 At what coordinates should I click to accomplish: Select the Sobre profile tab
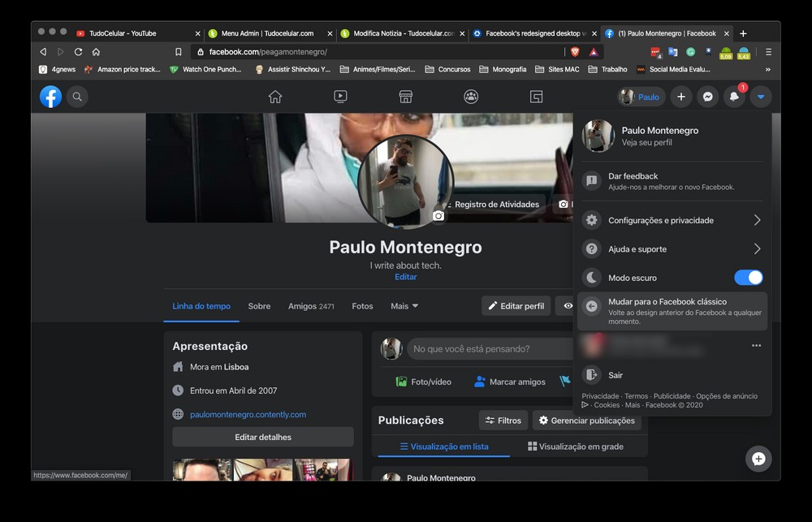pyautogui.click(x=259, y=306)
